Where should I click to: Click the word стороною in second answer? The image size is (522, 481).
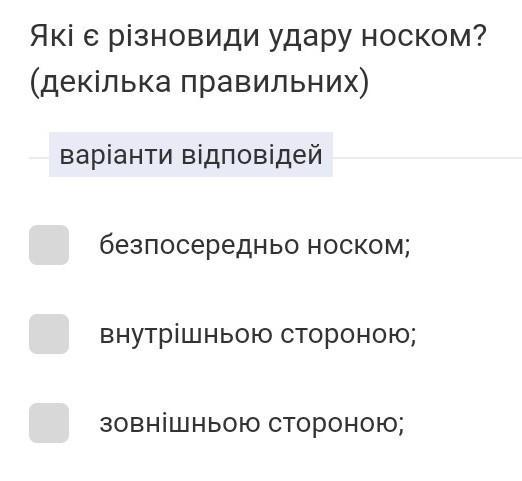348,335
